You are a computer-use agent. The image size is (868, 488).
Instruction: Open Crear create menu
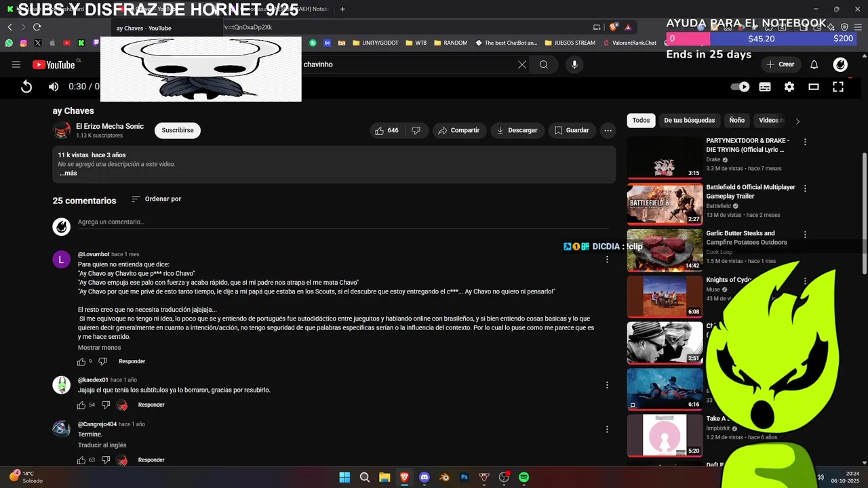click(780, 64)
